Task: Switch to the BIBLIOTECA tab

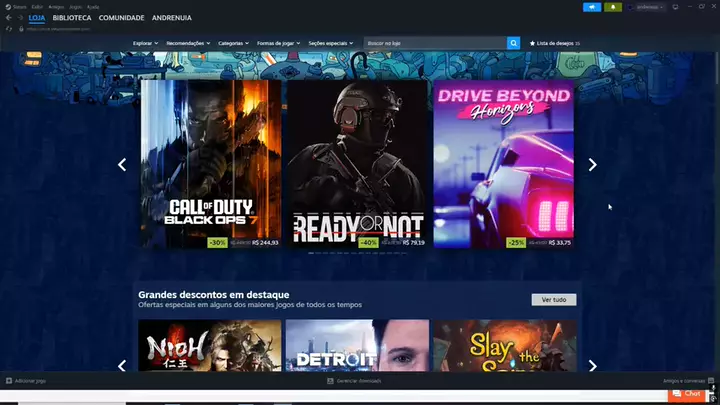Action: click(x=72, y=18)
